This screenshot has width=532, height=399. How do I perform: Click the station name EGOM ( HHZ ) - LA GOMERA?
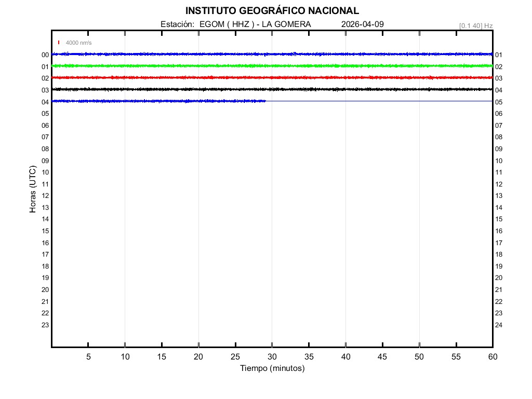pos(255,24)
